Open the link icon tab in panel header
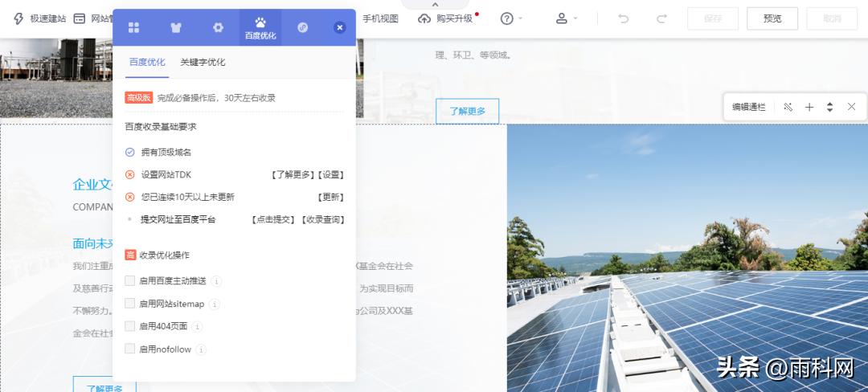The height and width of the screenshot is (392, 868). pyautogui.click(x=302, y=27)
